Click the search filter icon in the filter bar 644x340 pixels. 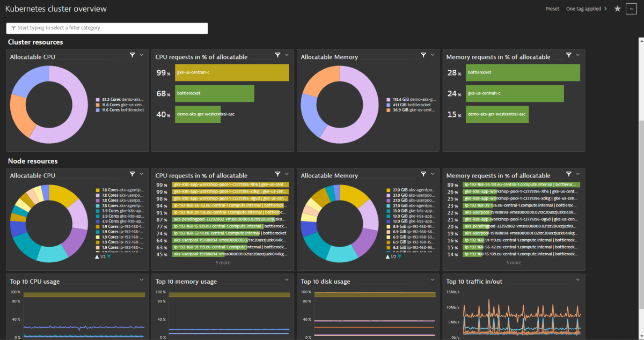(x=12, y=28)
